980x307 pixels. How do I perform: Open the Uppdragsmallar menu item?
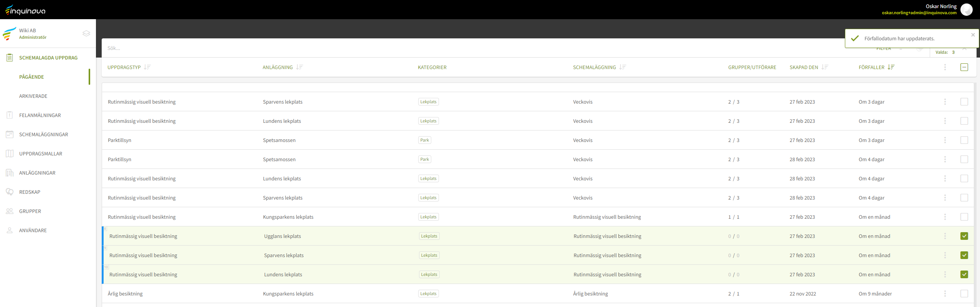click(x=41, y=153)
